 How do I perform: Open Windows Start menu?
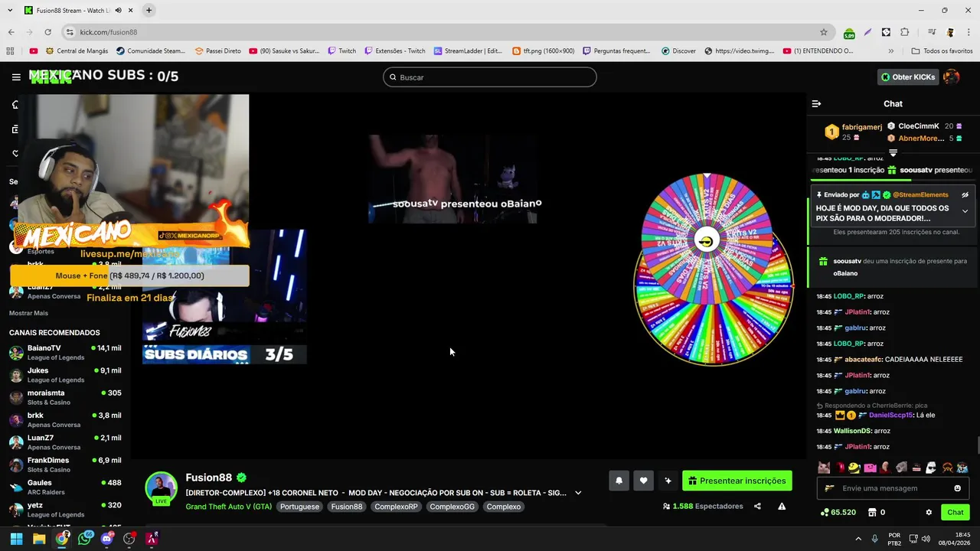(16, 539)
